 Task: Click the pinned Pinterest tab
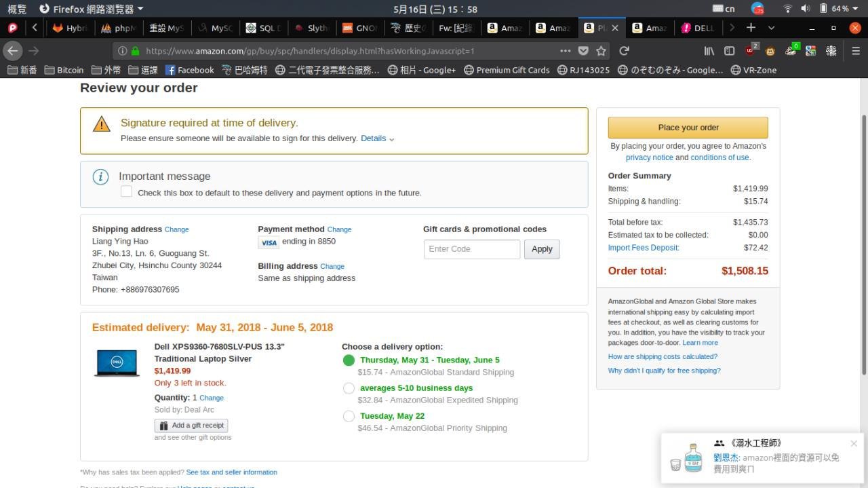(13, 28)
